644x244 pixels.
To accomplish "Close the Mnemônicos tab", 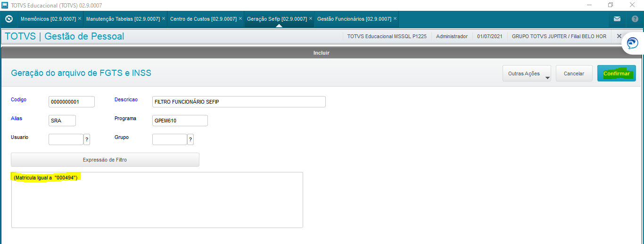I will tap(80, 19).
